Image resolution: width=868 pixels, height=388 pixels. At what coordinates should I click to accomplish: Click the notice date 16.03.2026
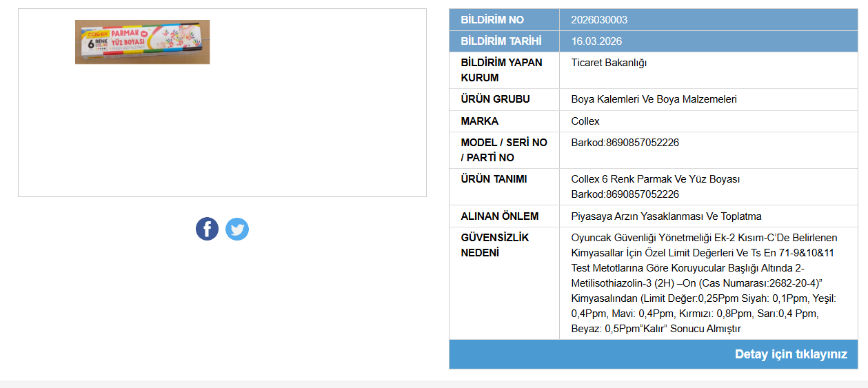click(x=596, y=41)
